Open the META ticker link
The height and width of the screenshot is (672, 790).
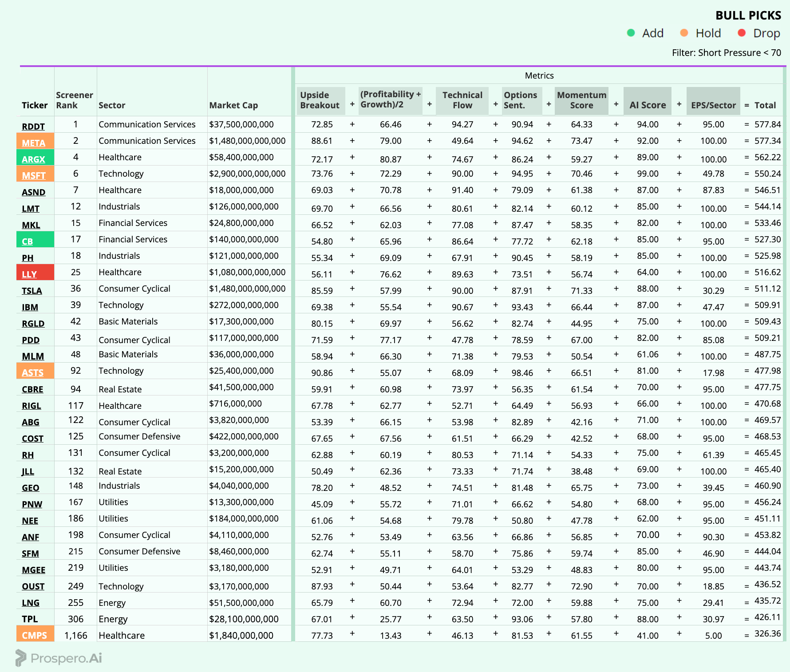34,143
